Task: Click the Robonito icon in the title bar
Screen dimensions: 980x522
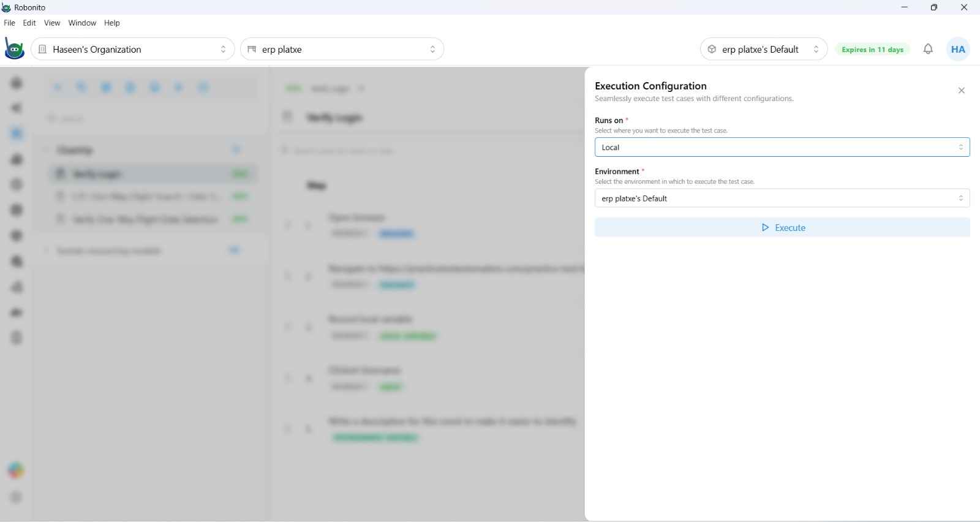Action: coord(6,7)
